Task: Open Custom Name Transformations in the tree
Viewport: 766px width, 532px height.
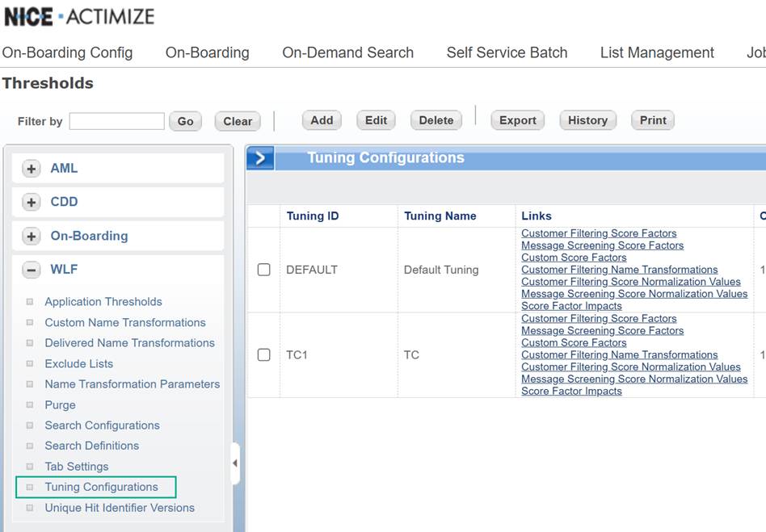Action: [125, 323]
